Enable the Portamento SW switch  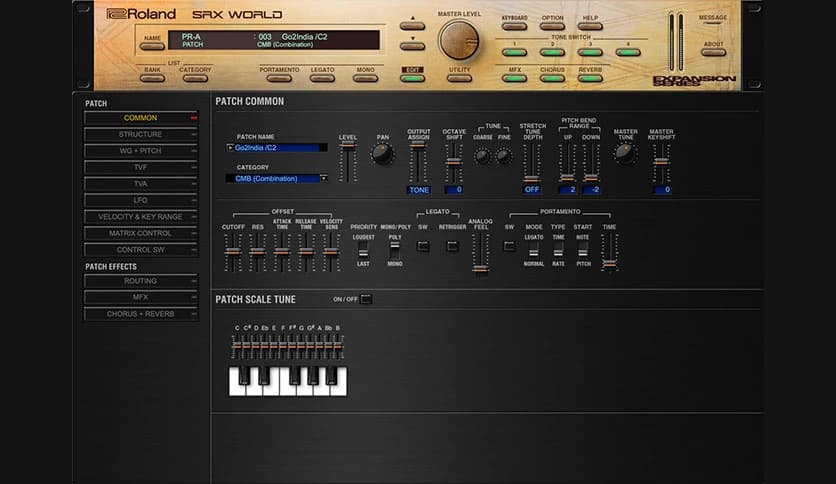pyautogui.click(x=509, y=246)
